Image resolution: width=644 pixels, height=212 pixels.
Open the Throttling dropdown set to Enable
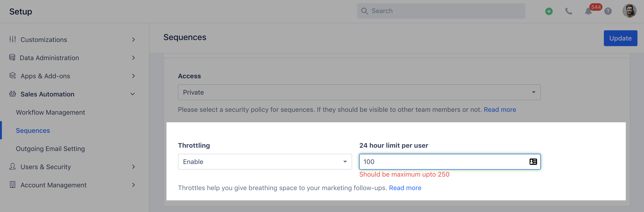[x=265, y=162]
